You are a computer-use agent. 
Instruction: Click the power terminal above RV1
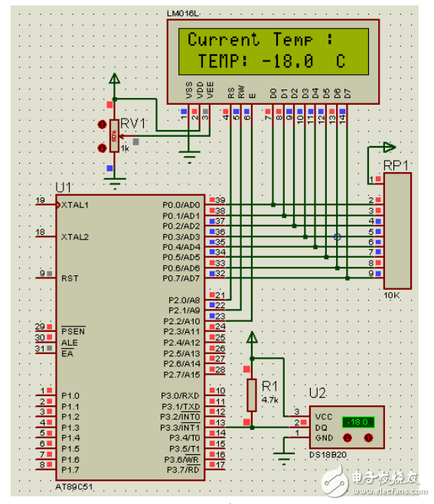tap(115, 79)
